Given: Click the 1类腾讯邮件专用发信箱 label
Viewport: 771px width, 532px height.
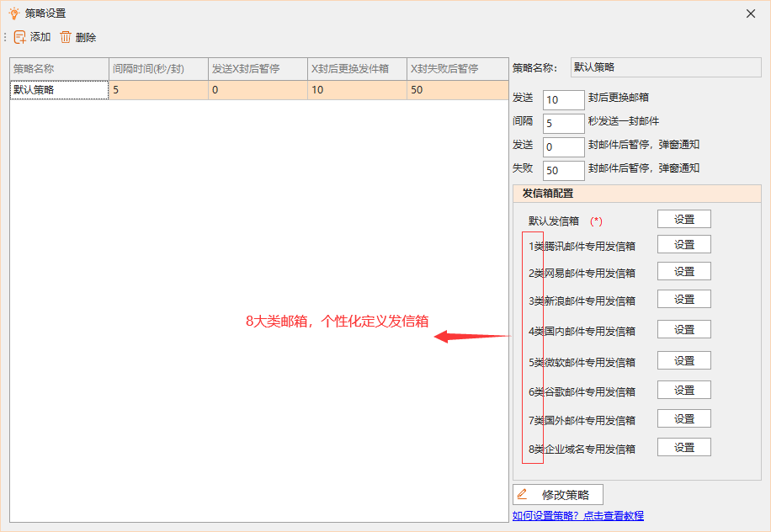Looking at the screenshot, I should (x=582, y=247).
